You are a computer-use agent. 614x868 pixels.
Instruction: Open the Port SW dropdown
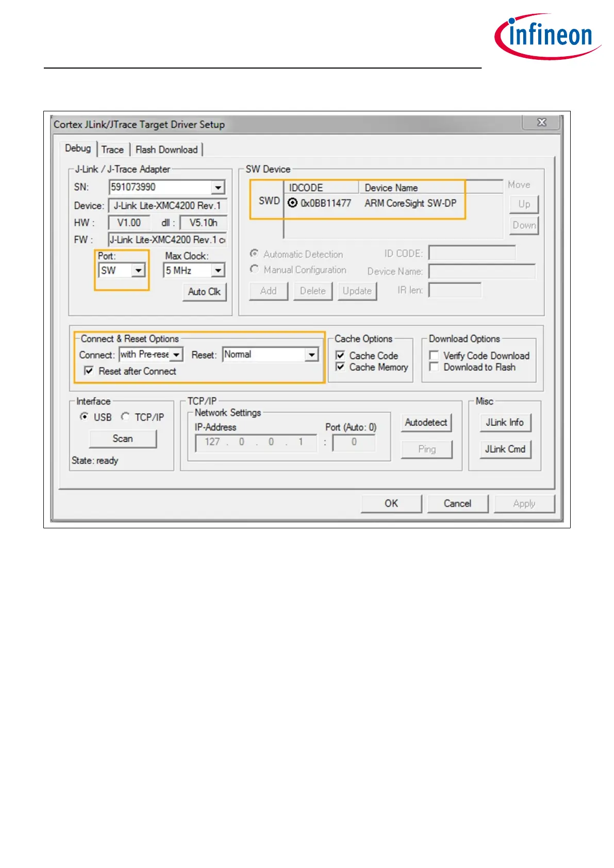pos(138,271)
